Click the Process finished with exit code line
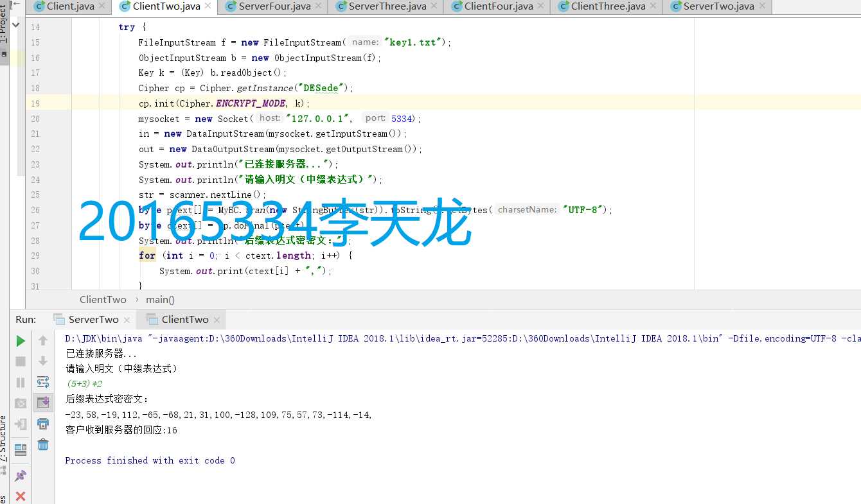The height and width of the screenshot is (504, 861). [x=150, y=460]
